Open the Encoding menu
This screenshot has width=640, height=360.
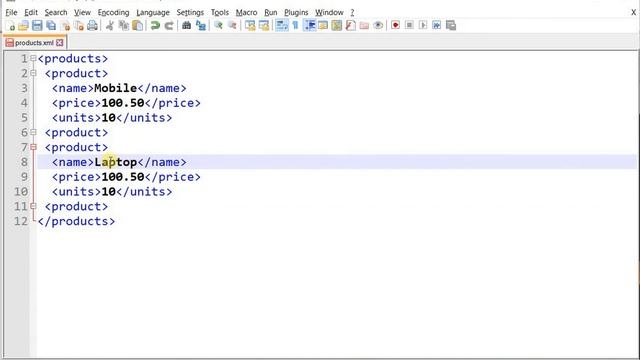113,13
